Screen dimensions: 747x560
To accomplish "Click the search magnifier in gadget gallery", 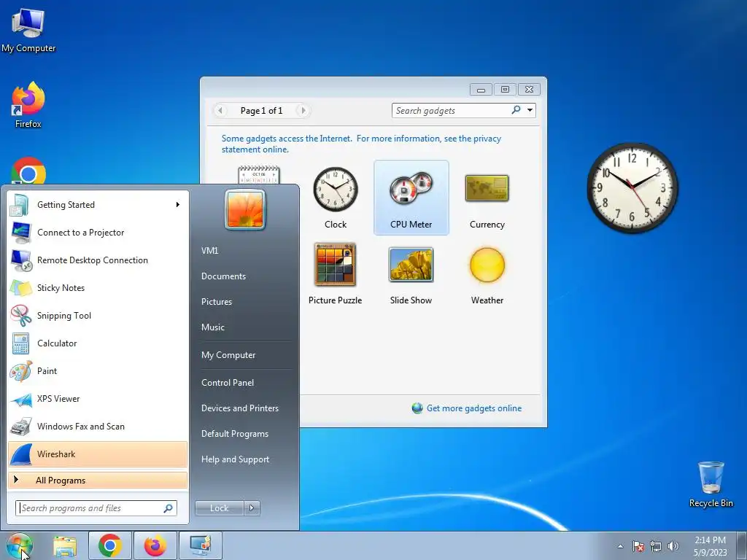I will pyautogui.click(x=516, y=110).
